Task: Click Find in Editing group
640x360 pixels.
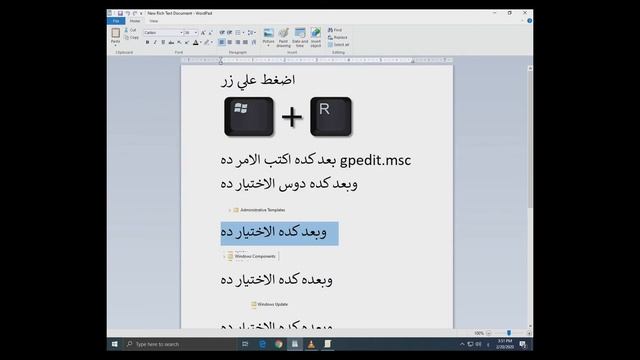Action: click(335, 30)
